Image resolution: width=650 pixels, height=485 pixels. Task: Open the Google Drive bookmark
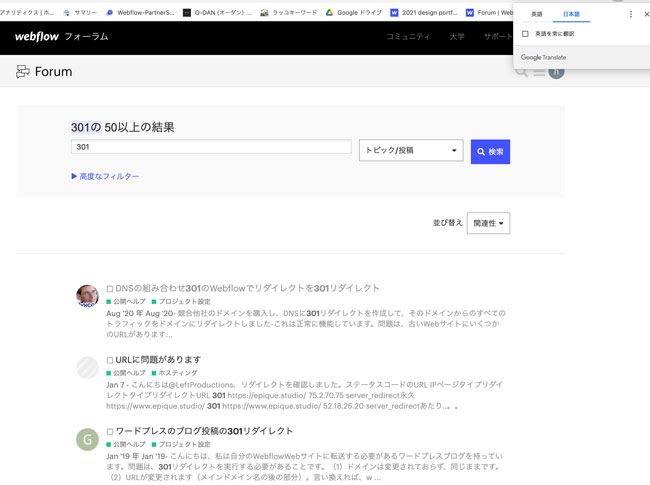[x=354, y=12]
